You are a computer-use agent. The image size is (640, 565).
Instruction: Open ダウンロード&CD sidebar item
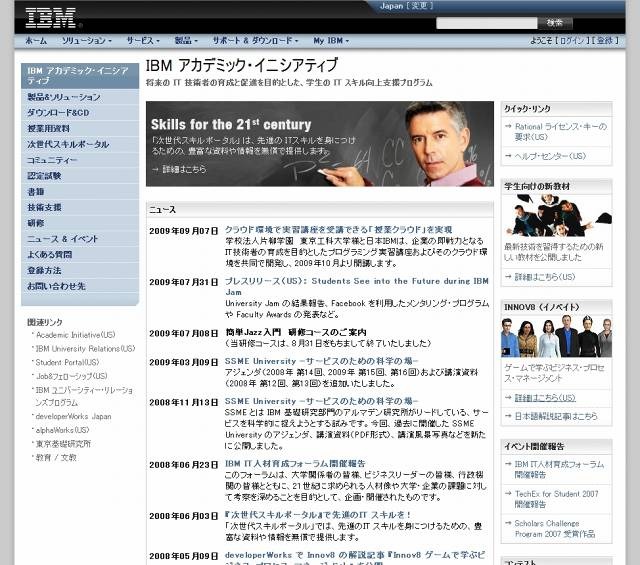[x=80, y=113]
